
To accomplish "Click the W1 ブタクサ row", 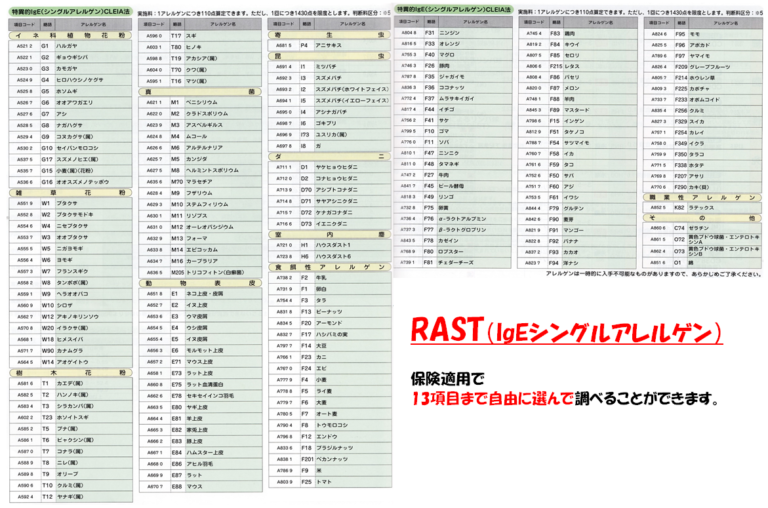I will 71,203.
